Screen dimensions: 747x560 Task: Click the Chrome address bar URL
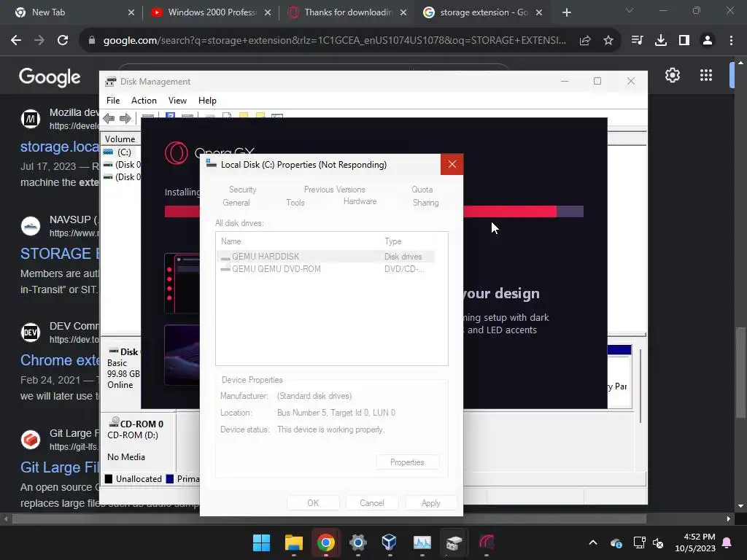point(334,41)
